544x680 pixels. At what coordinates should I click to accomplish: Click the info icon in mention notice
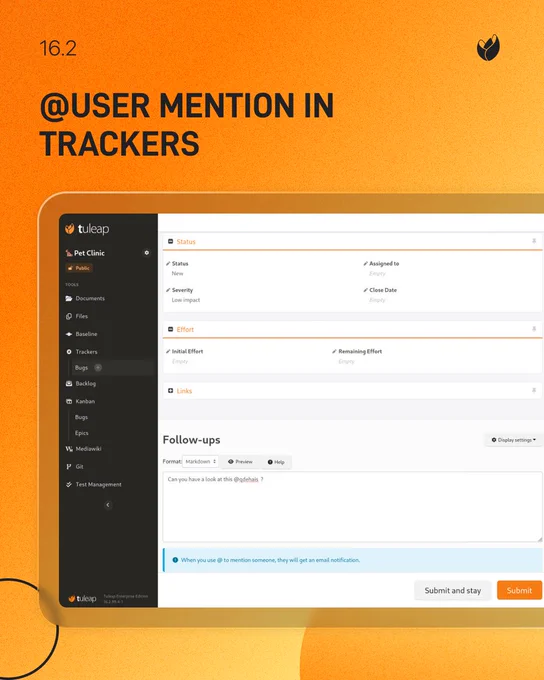click(x=175, y=560)
